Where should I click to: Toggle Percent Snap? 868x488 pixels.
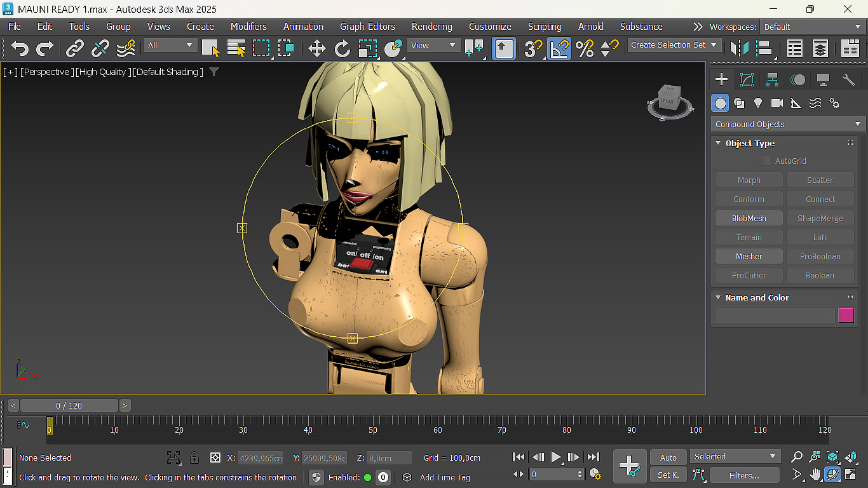pyautogui.click(x=585, y=48)
